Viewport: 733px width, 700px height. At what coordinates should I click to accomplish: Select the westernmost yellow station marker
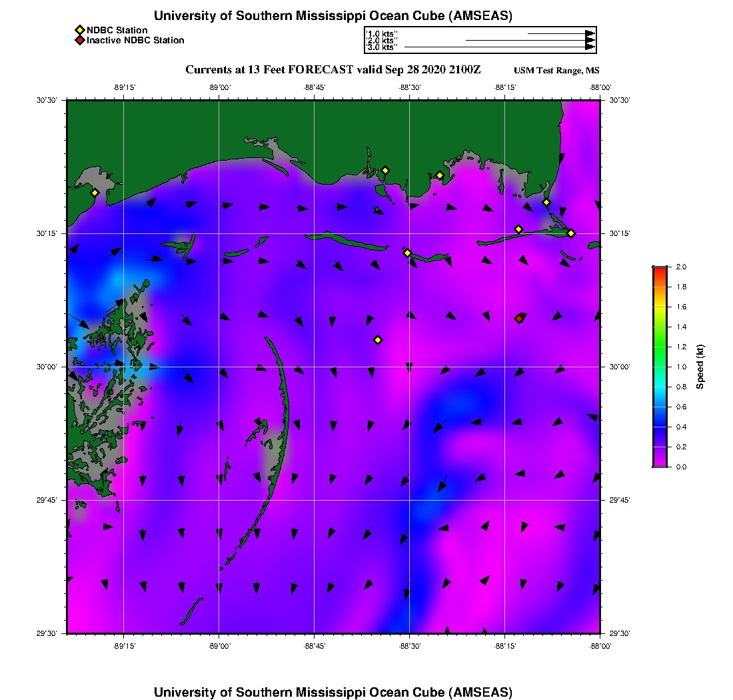click(x=95, y=193)
